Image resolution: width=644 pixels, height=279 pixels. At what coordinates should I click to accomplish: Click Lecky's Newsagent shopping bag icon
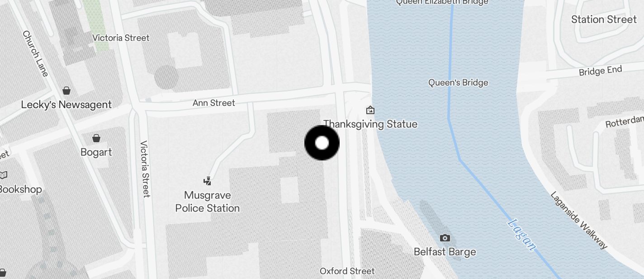pyautogui.click(x=66, y=91)
